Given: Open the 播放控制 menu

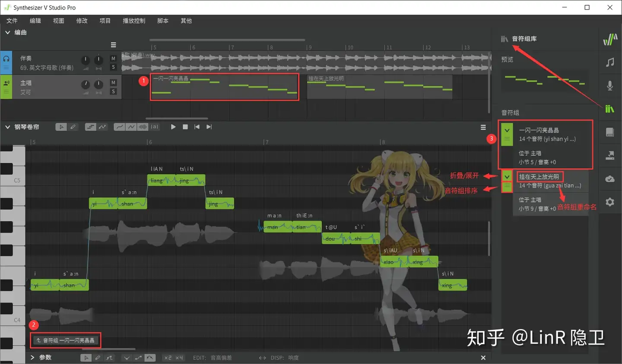Looking at the screenshot, I should pyautogui.click(x=134, y=21).
